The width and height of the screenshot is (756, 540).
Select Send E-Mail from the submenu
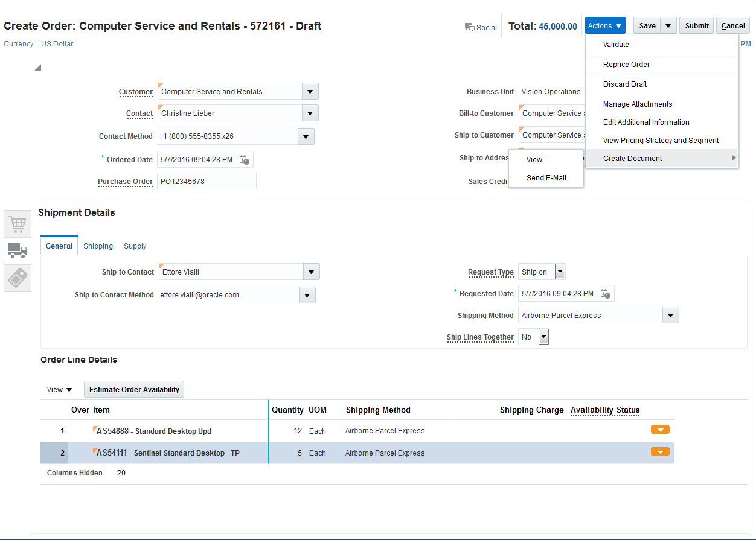[x=546, y=178]
